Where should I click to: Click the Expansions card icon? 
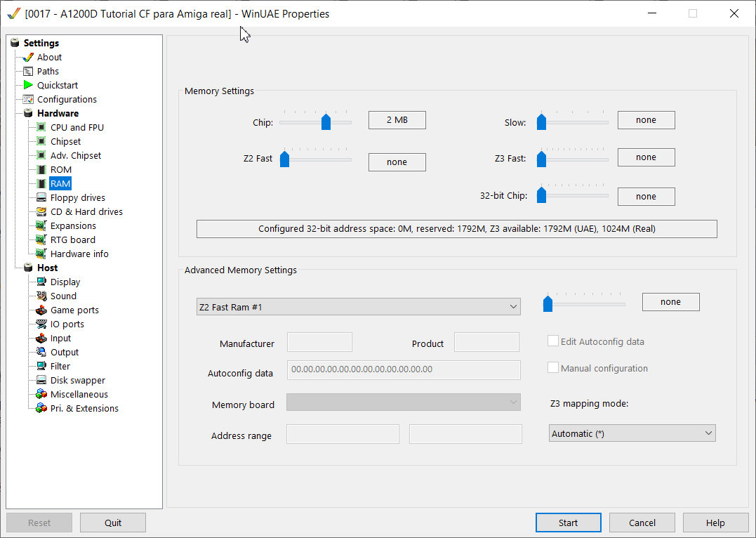[x=41, y=226]
